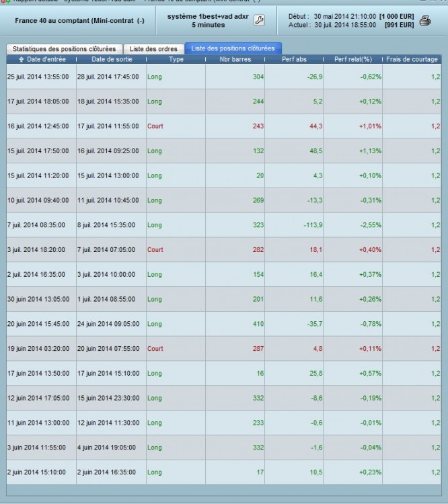The height and width of the screenshot is (504, 448).
Task: Select the trade with 410 bars
Action: tap(224, 324)
